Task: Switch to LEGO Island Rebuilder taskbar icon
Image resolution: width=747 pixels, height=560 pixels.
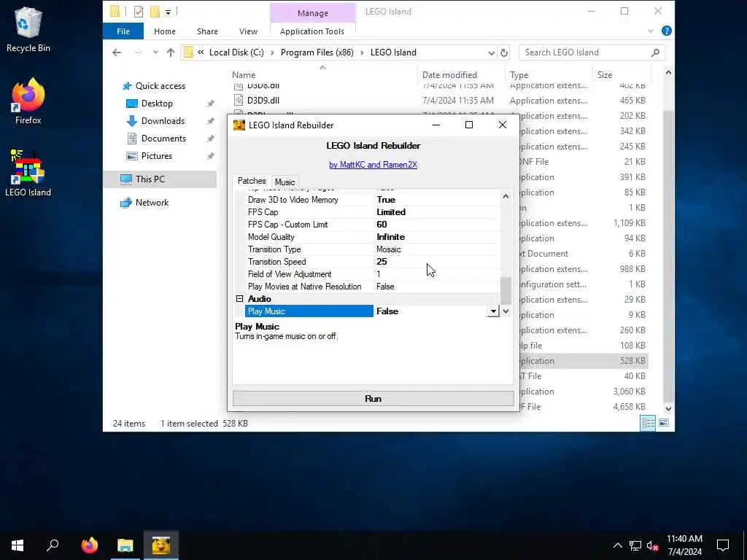Action: click(161, 545)
